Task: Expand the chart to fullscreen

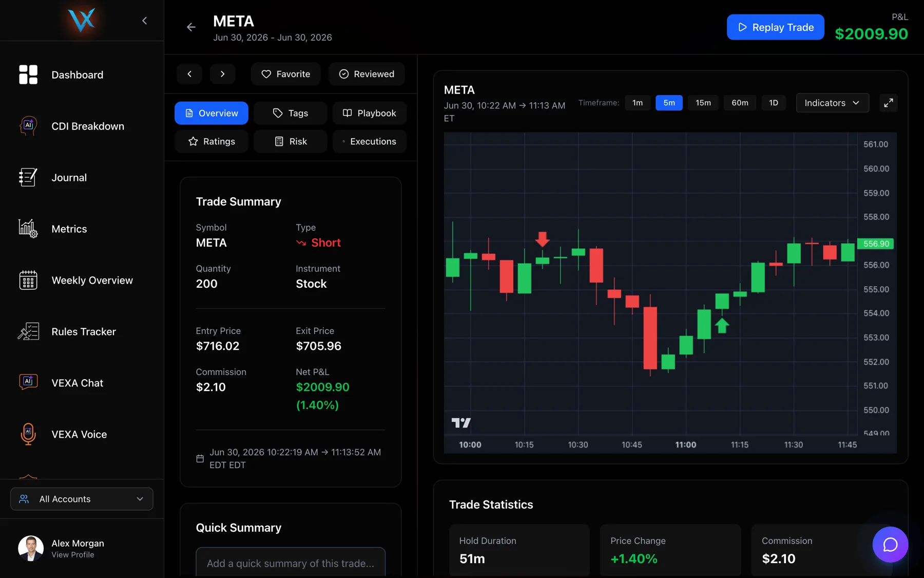Action: click(889, 103)
